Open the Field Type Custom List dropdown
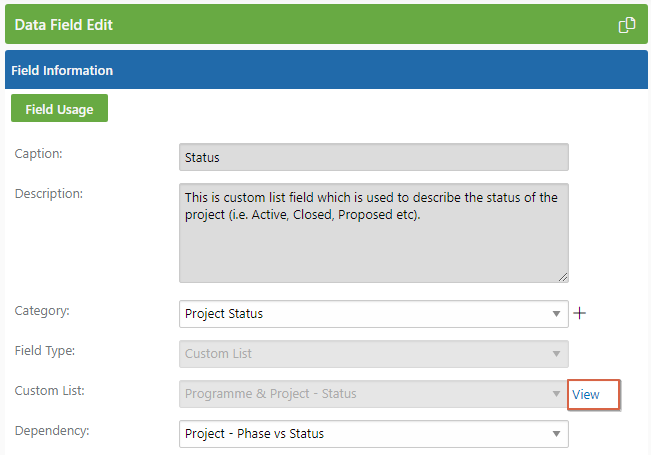The height and width of the screenshot is (455, 651). 374,354
